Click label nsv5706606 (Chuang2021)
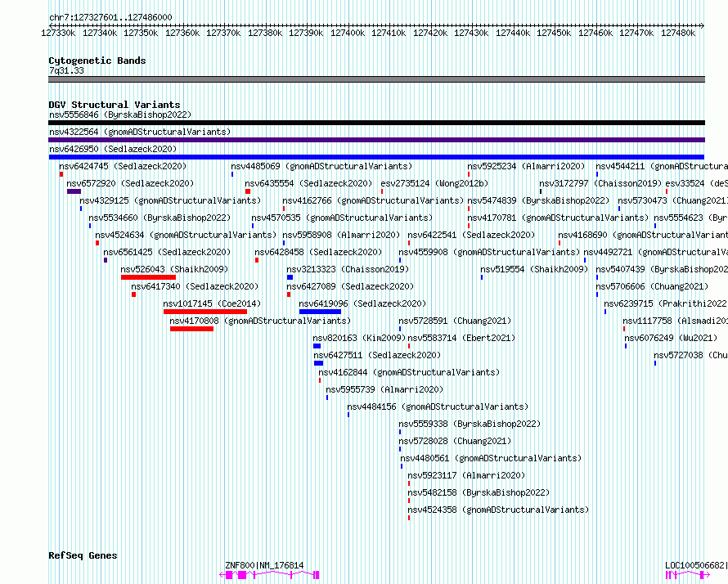 pos(652,286)
